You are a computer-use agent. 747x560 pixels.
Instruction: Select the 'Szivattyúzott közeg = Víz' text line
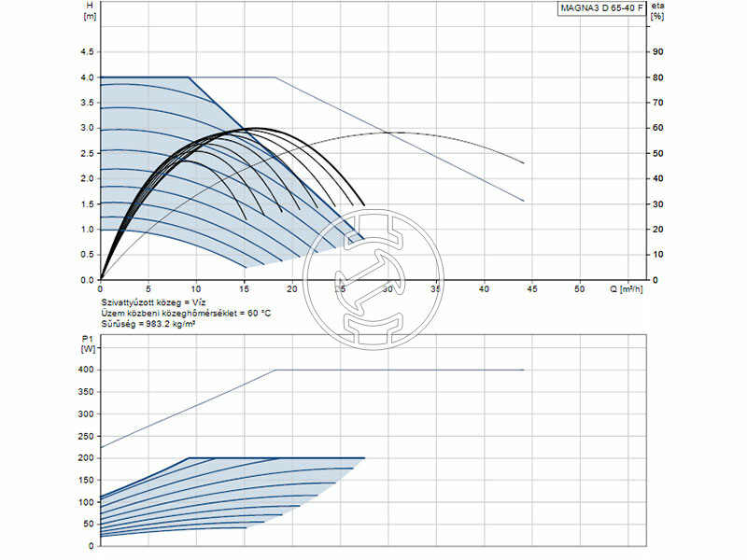155,304
